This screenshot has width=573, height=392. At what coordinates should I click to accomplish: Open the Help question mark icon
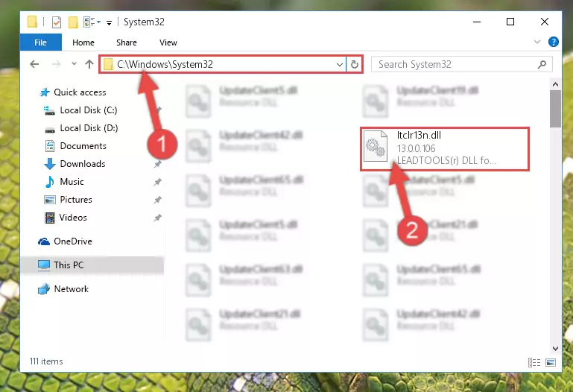554,42
